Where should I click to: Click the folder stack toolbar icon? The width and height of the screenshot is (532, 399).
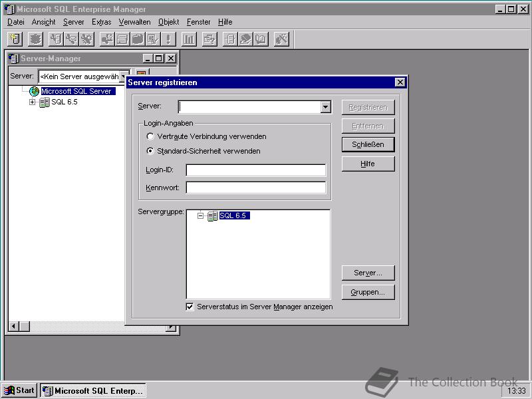click(x=138, y=39)
